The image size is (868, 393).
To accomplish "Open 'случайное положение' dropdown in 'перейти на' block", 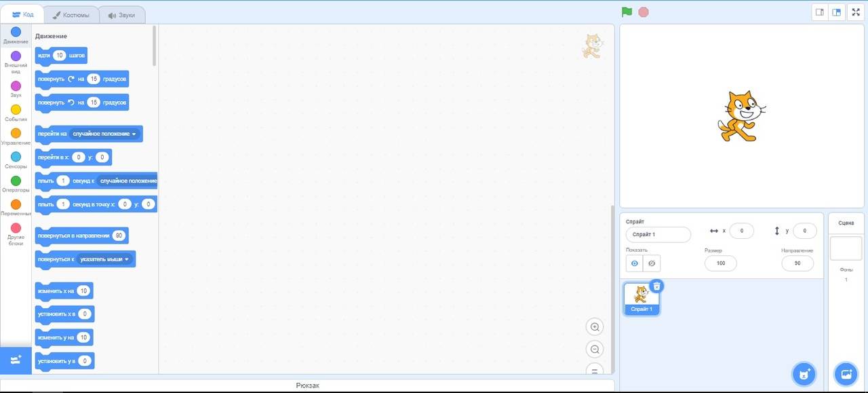I will click(x=134, y=134).
